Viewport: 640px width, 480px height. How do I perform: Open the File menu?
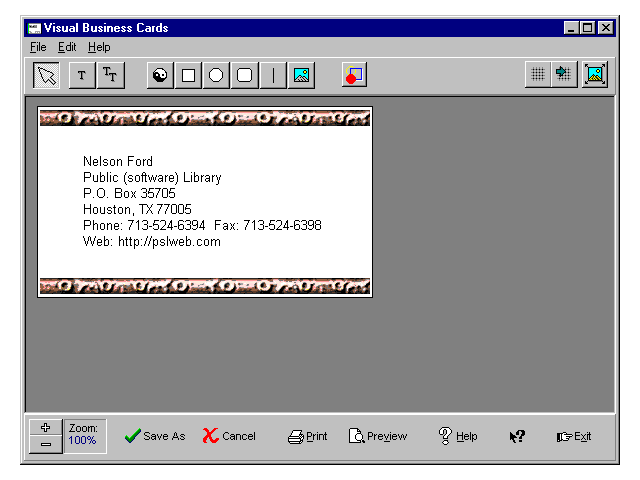point(38,47)
